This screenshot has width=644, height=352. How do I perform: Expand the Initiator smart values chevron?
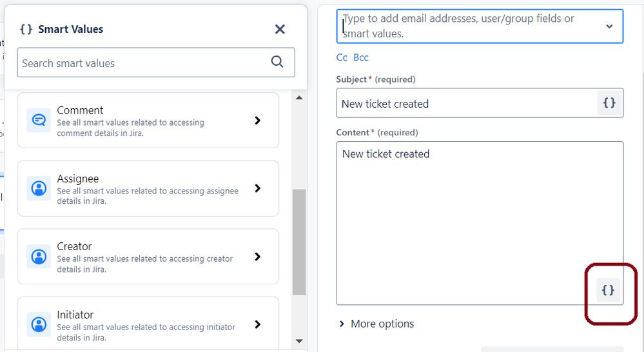[257, 324]
